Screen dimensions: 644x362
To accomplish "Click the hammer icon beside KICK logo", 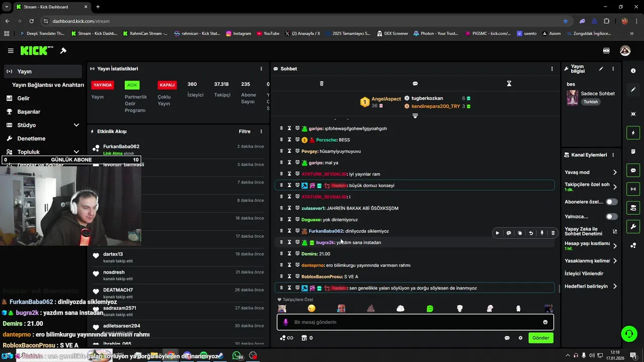I will [x=63, y=51].
